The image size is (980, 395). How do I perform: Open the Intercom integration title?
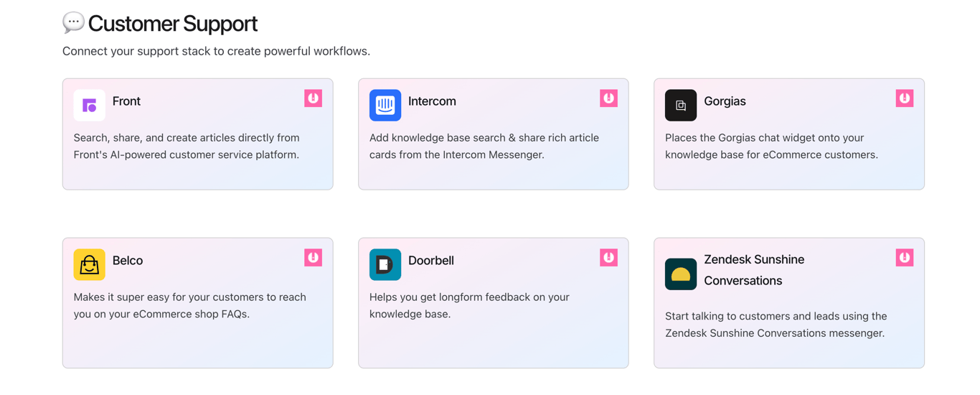[432, 101]
